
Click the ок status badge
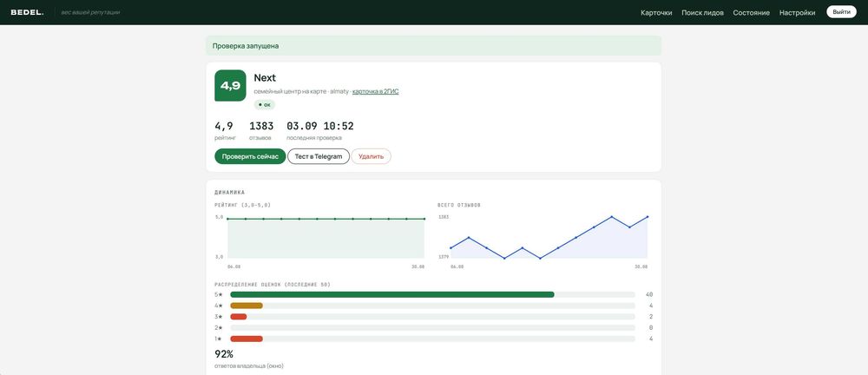265,105
